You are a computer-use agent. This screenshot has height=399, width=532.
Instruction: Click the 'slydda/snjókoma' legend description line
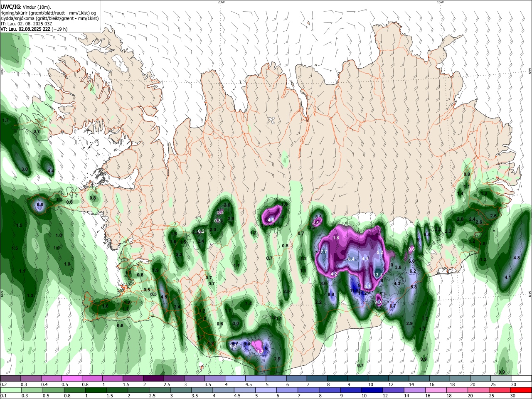pyautogui.click(x=49, y=18)
